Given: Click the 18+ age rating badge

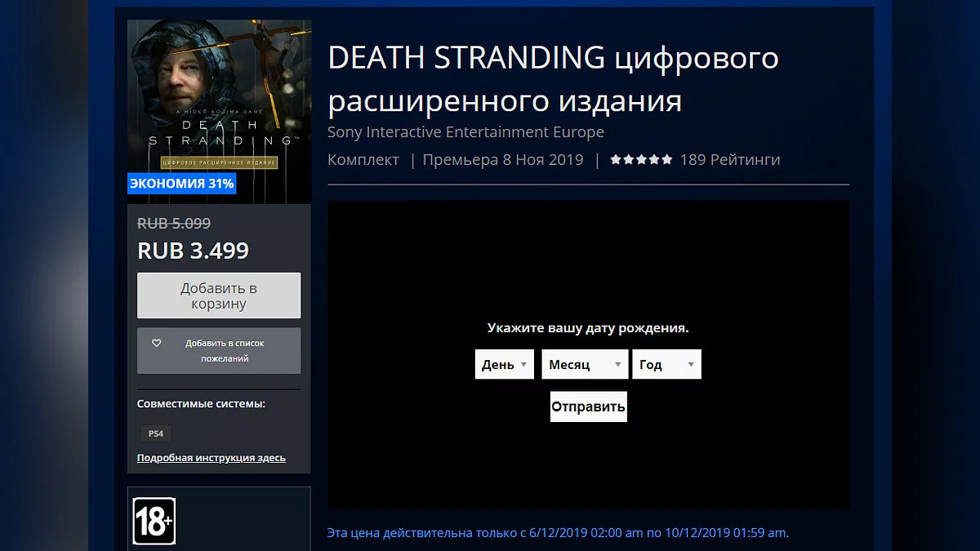Looking at the screenshot, I should click(154, 521).
